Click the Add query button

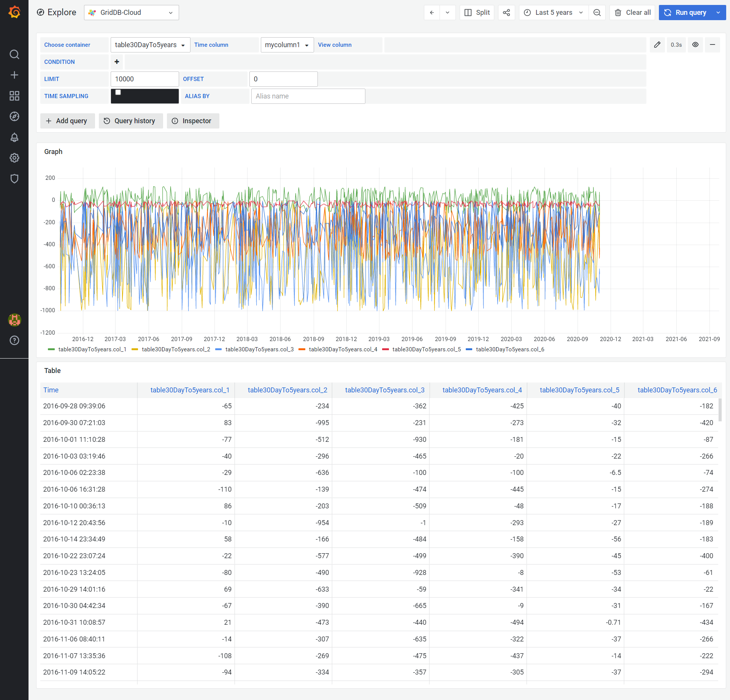[67, 121]
